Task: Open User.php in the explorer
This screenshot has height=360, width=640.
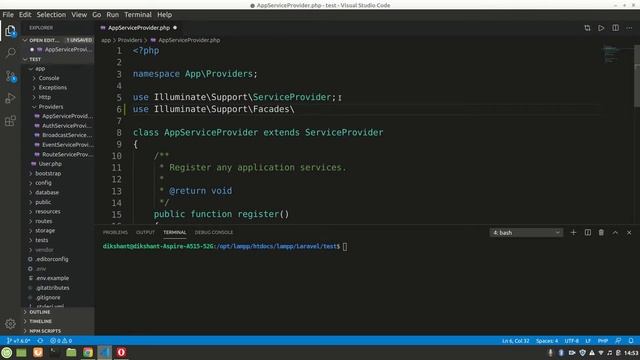Action: [58, 164]
